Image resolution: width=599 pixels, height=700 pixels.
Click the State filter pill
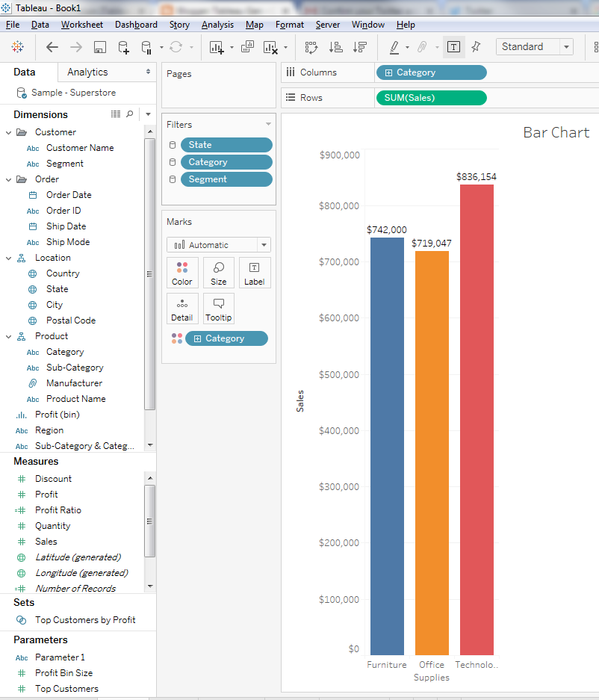click(x=226, y=144)
